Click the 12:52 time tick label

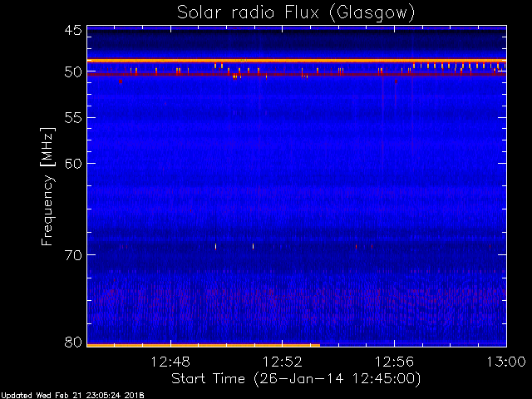[283, 362]
